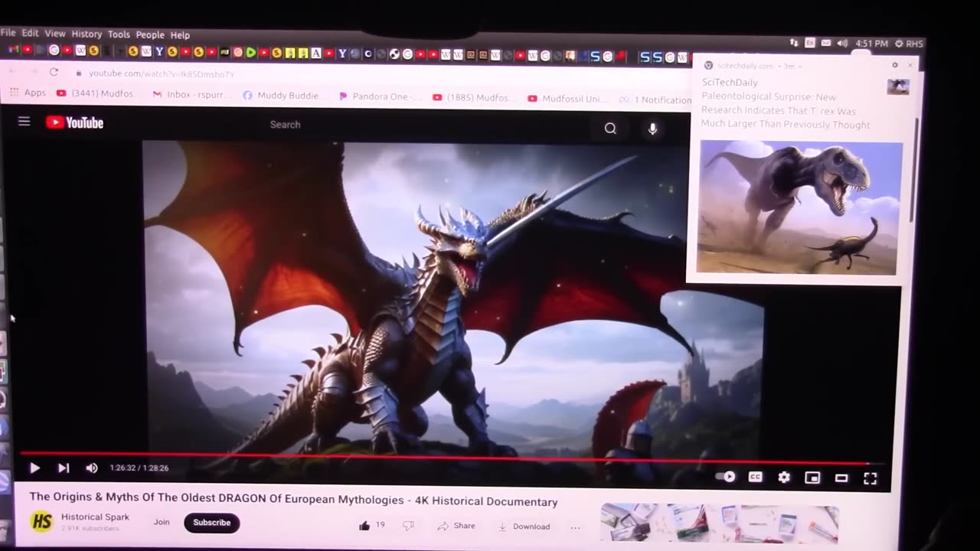Open the Muddy Buddie... Facebook bookmark
Viewport: 980px width, 551px height.
pos(284,96)
